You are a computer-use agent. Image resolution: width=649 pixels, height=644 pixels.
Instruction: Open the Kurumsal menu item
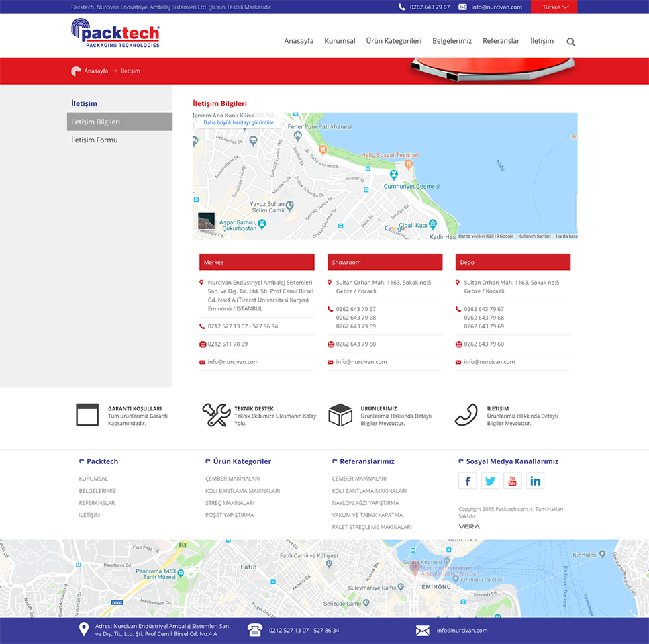click(x=340, y=41)
